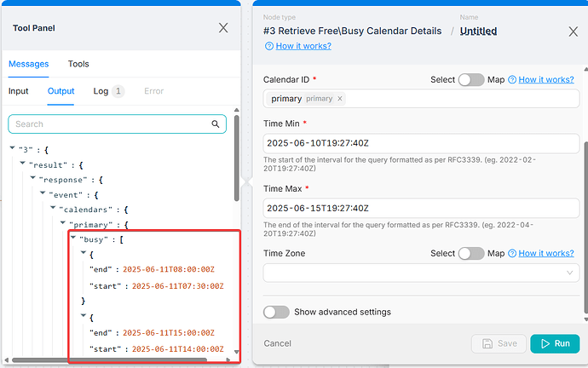
Task: Toggle Time Zone Select/Map switch
Action: click(x=470, y=253)
